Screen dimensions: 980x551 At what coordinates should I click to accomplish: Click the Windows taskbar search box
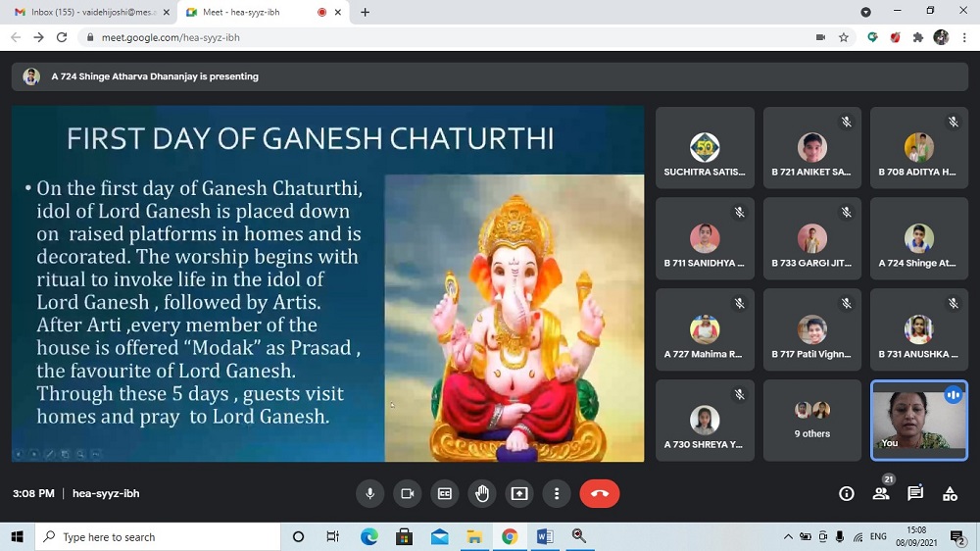click(157, 536)
